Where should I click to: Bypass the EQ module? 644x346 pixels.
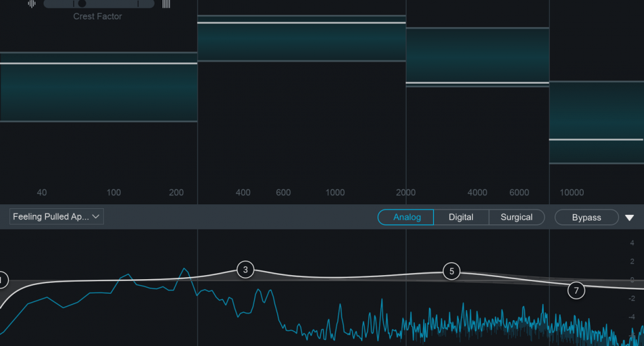tap(586, 217)
